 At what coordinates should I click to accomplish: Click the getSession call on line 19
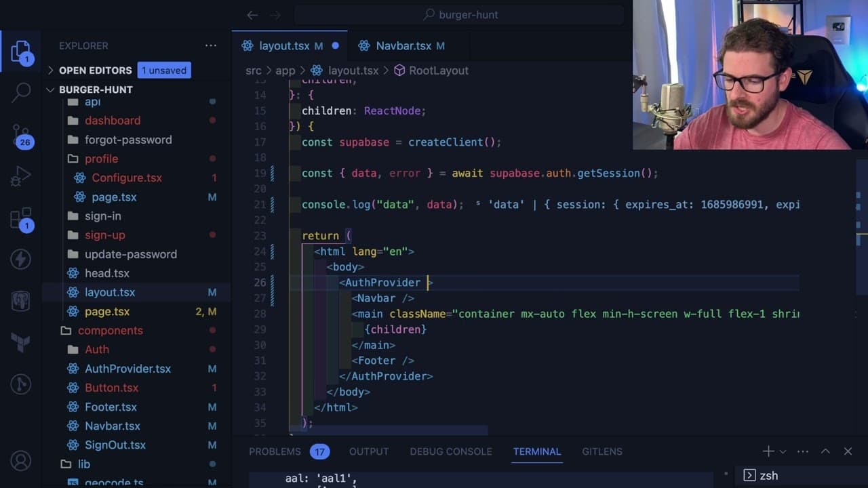coord(617,174)
